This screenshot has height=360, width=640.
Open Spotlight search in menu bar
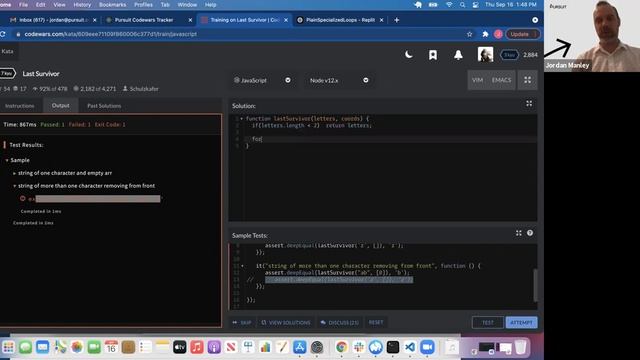click(x=462, y=5)
